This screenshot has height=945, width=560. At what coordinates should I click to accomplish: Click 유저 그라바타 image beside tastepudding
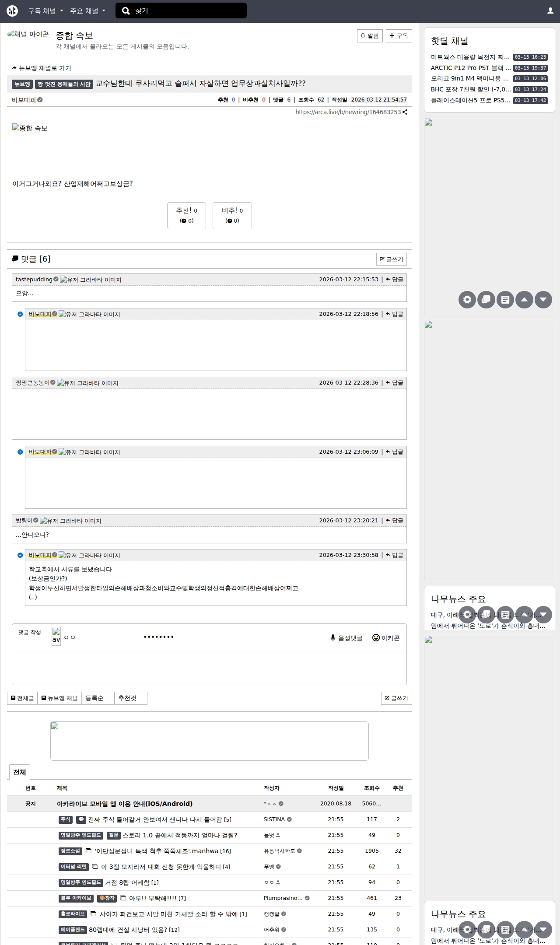[91, 280]
